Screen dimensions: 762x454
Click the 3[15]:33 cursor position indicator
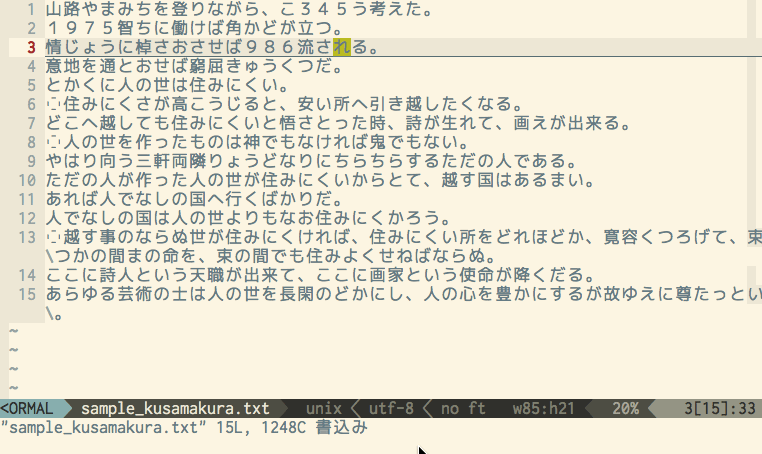pos(720,408)
